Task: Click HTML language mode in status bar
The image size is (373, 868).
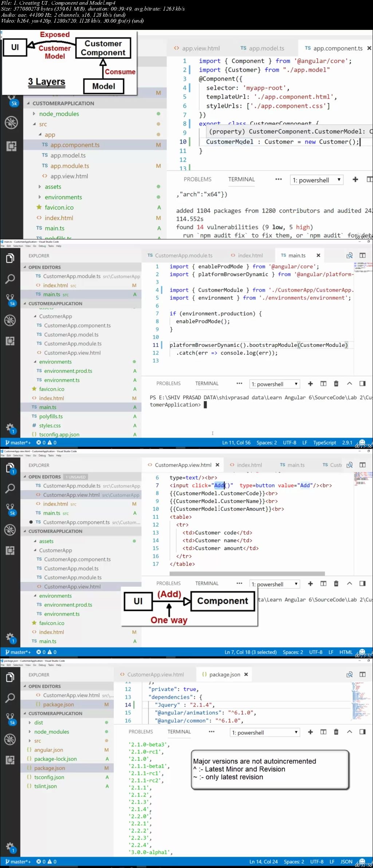Action: click(x=346, y=652)
